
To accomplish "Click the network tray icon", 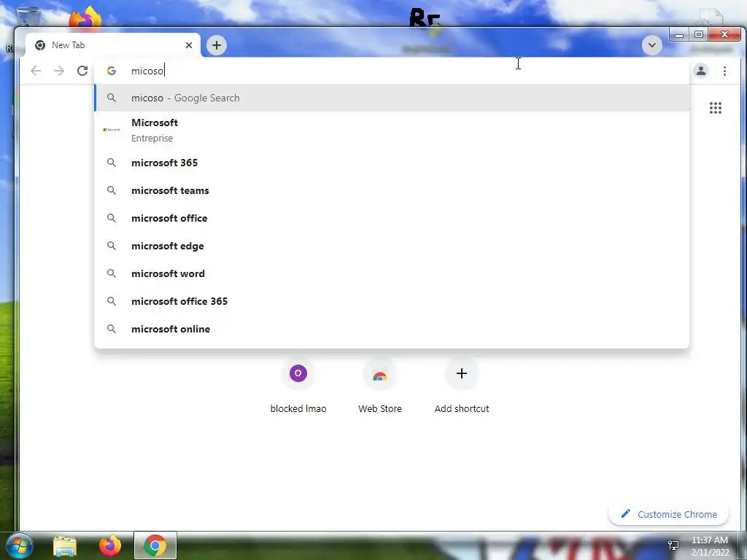I will click(x=673, y=545).
